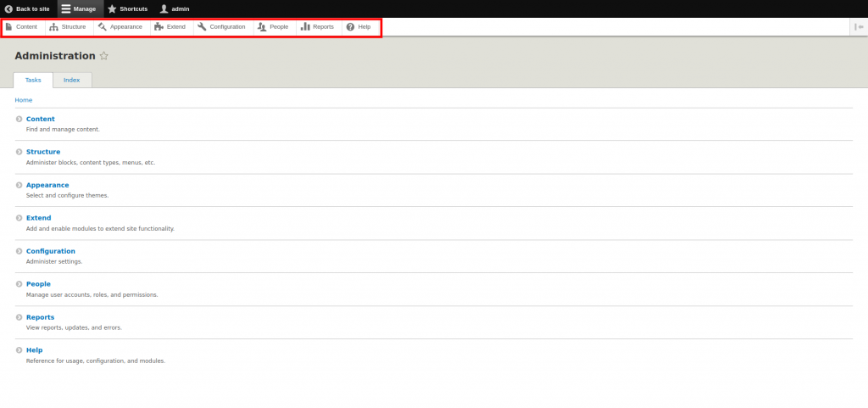Open the Reports link in task list
Screen dimensions: 868x408
40,317
